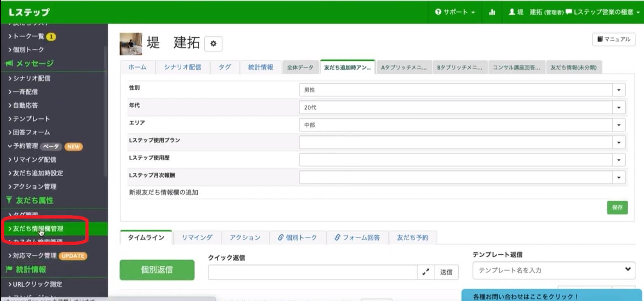Screen dimensions: 644x301
Task: Click the green 個別返信 button
Action: click(x=157, y=270)
